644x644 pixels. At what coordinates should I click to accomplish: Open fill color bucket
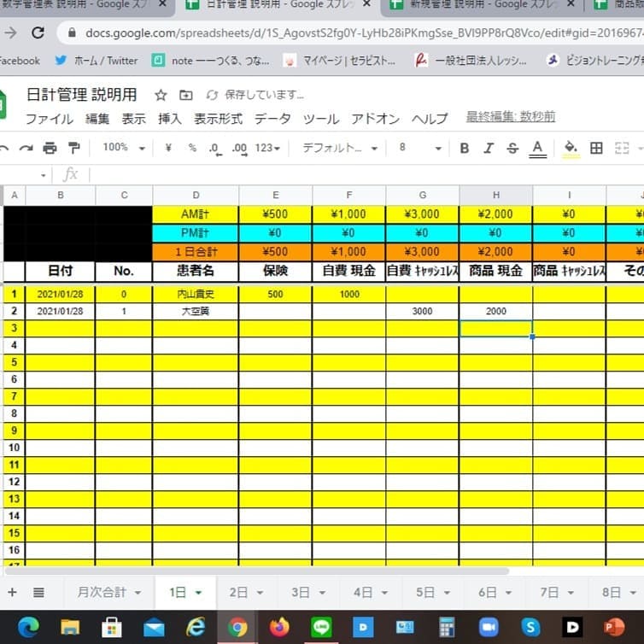571,149
